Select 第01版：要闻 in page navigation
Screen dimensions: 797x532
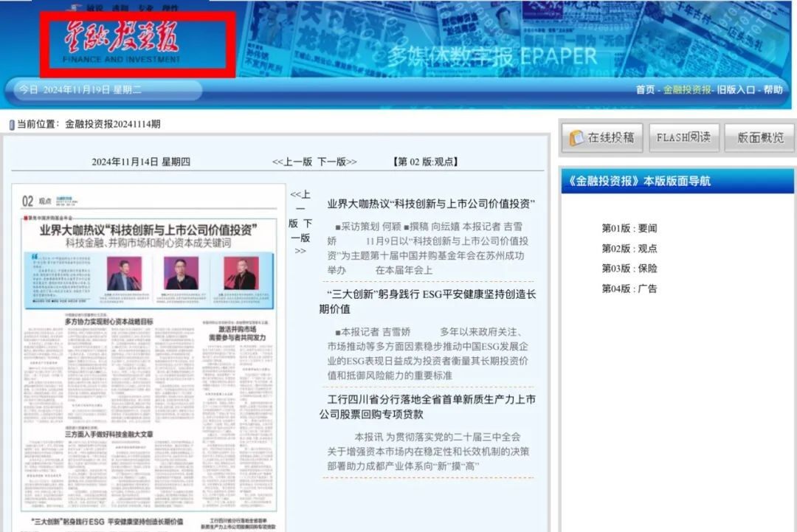(x=629, y=228)
